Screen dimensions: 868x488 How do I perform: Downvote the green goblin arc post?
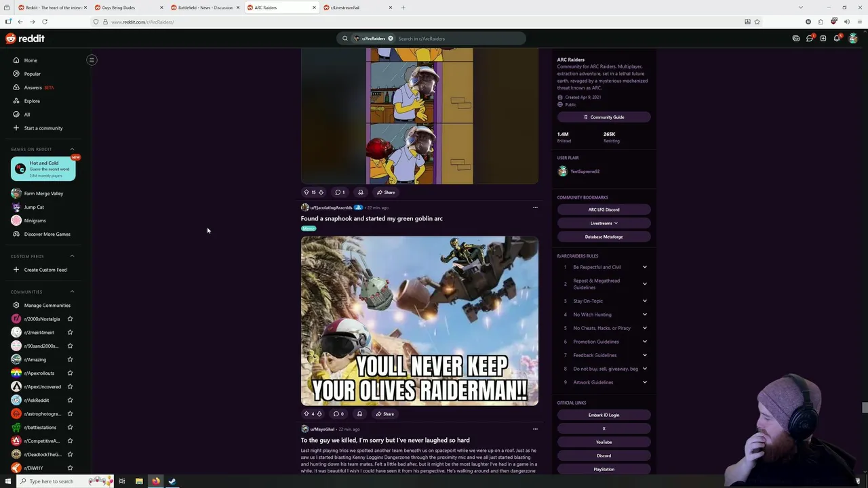[319, 414]
